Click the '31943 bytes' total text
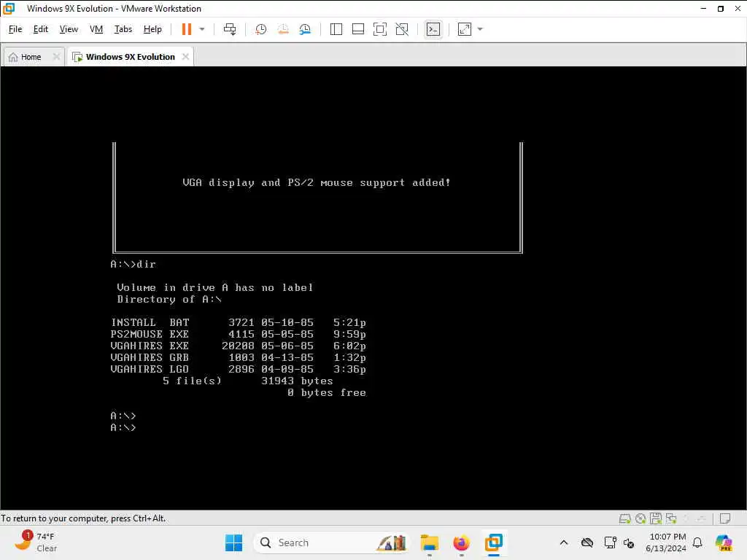 pyautogui.click(x=297, y=381)
